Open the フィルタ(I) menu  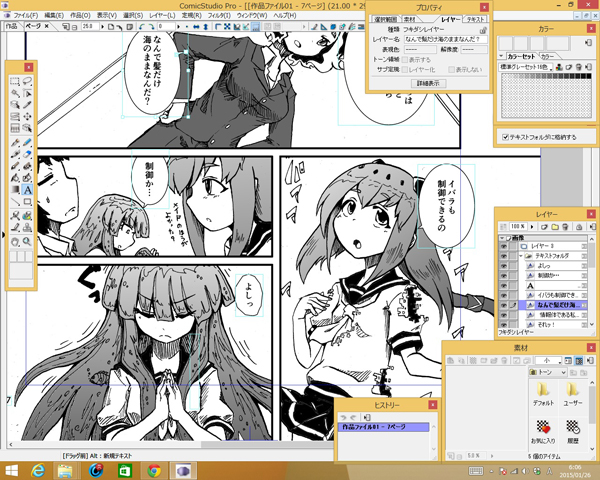point(219,16)
